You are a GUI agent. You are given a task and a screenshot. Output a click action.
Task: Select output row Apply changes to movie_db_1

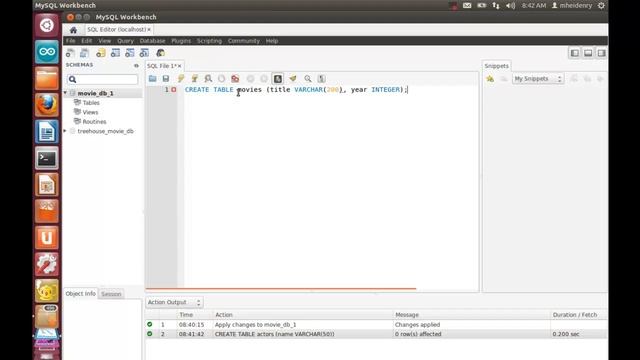click(376, 324)
